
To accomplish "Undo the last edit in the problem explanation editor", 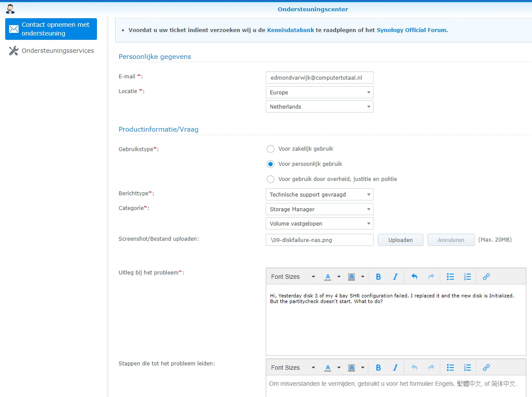I will (414, 277).
